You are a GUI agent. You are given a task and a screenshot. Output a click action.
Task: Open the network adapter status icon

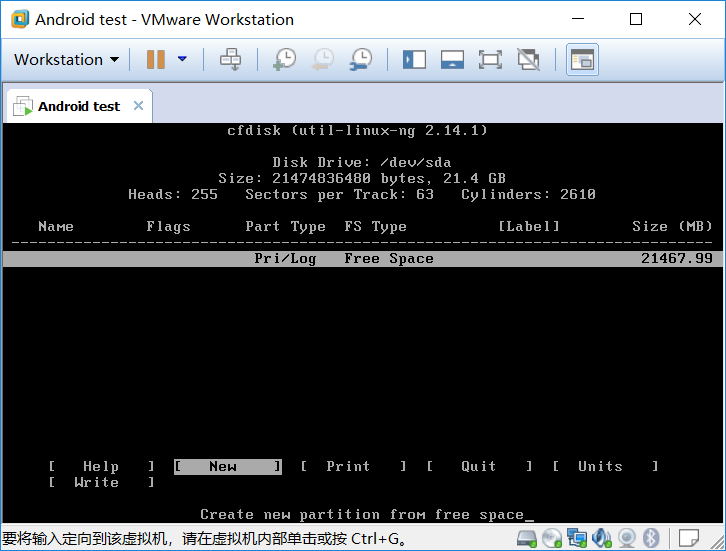click(579, 539)
